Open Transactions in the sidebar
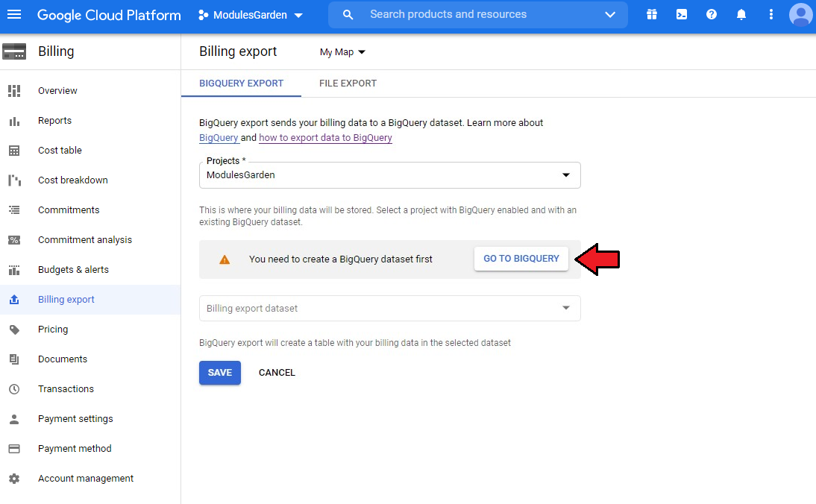Image resolution: width=816 pixels, height=504 pixels. (66, 389)
